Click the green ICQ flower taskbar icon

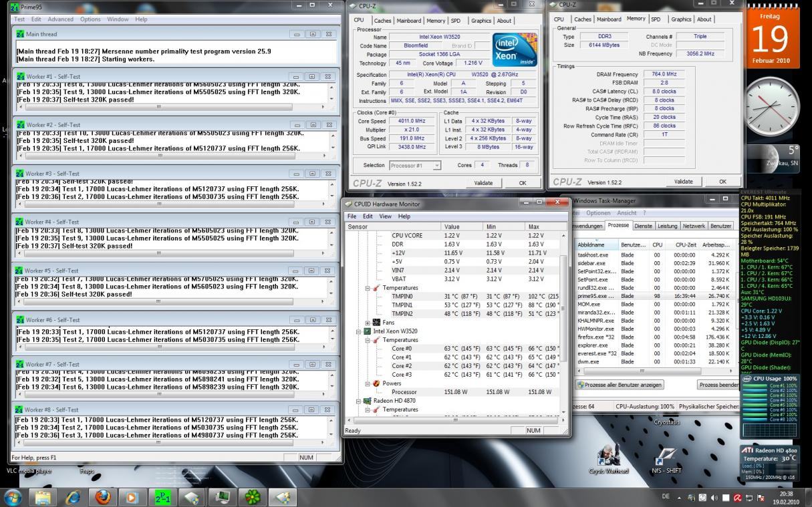[252, 497]
